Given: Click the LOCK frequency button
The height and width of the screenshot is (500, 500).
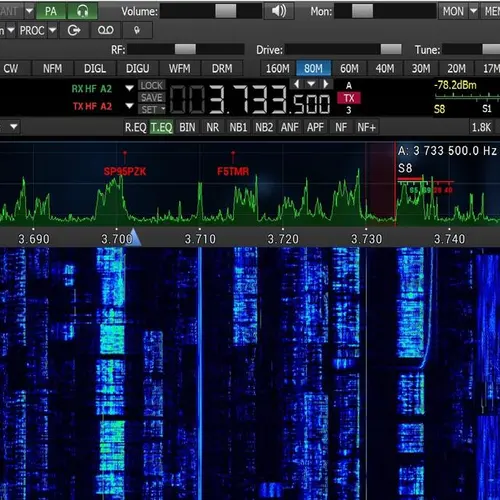Looking at the screenshot, I should 152,86.
